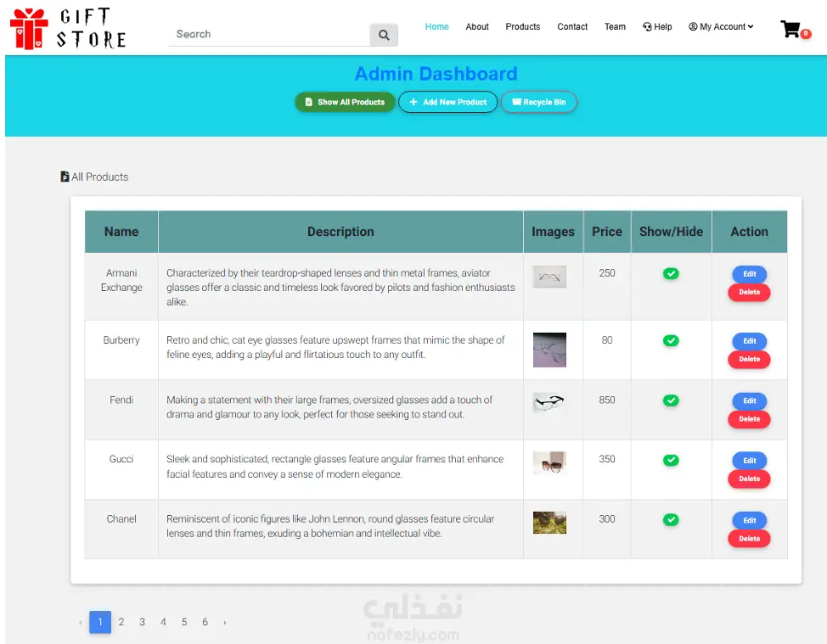Click the Images column header
This screenshot has width=827, height=644.
[554, 232]
